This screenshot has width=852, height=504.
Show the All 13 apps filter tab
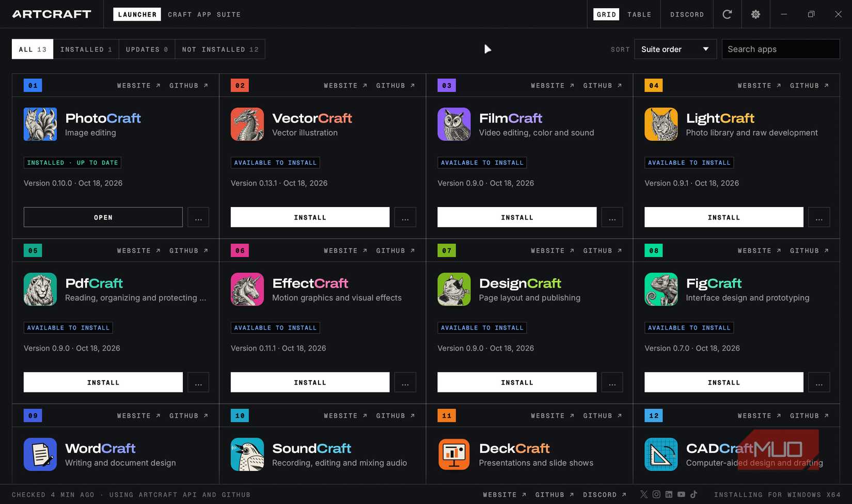coord(33,49)
